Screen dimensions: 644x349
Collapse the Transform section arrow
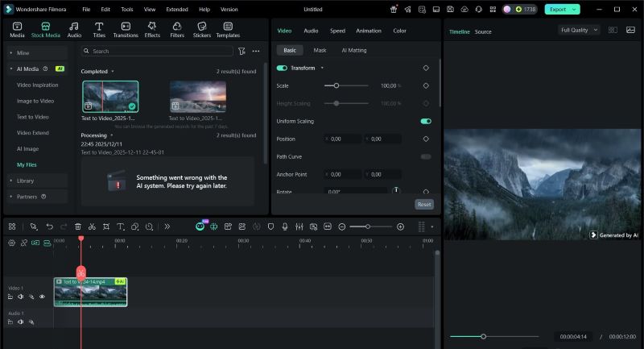322,68
